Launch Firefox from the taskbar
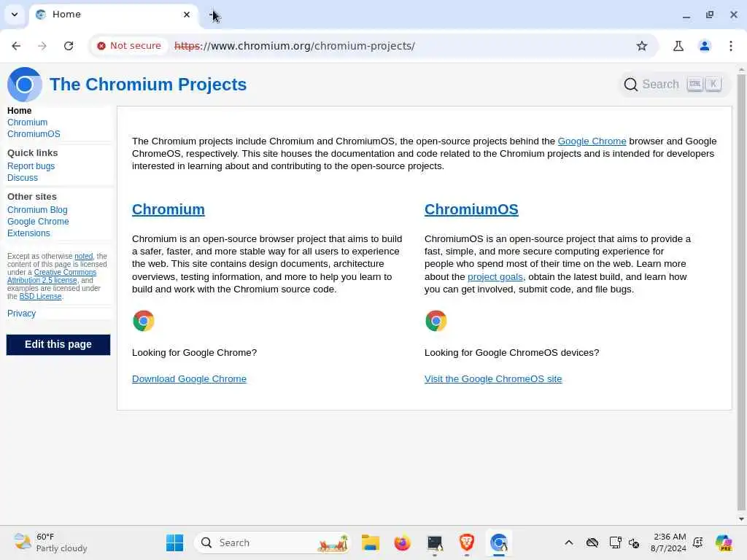This screenshot has width=747, height=560. pyautogui.click(x=402, y=542)
